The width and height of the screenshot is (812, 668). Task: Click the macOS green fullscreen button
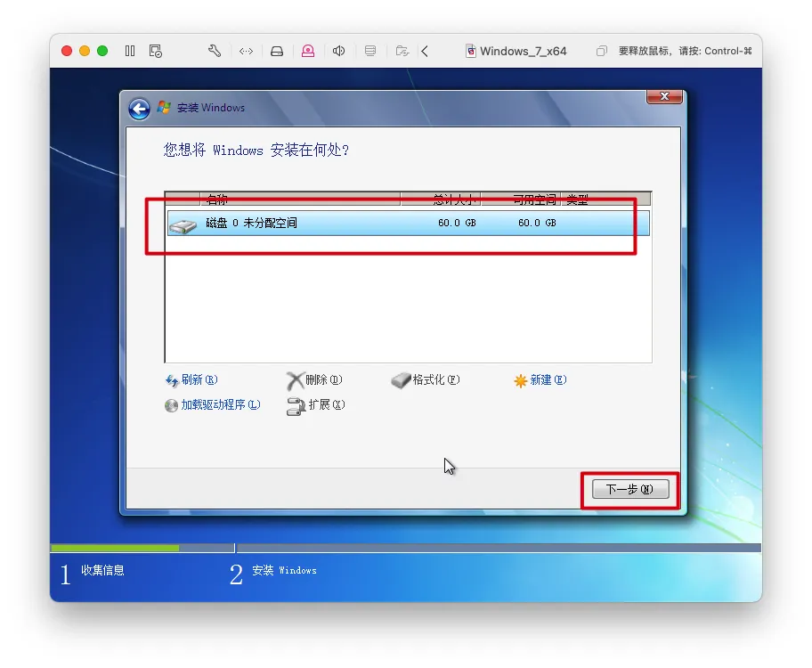(102, 51)
